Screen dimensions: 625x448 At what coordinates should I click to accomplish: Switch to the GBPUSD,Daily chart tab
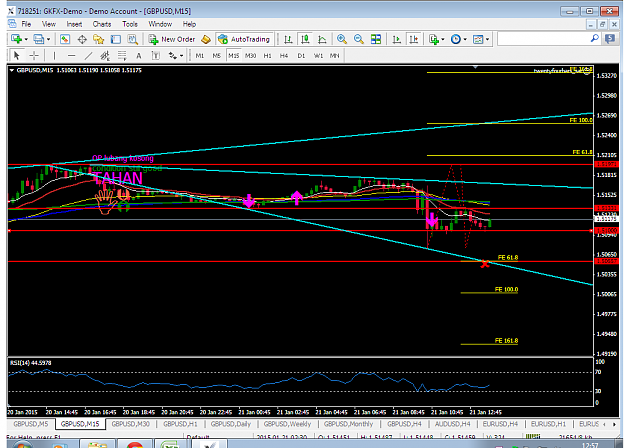pyautogui.click(x=231, y=424)
